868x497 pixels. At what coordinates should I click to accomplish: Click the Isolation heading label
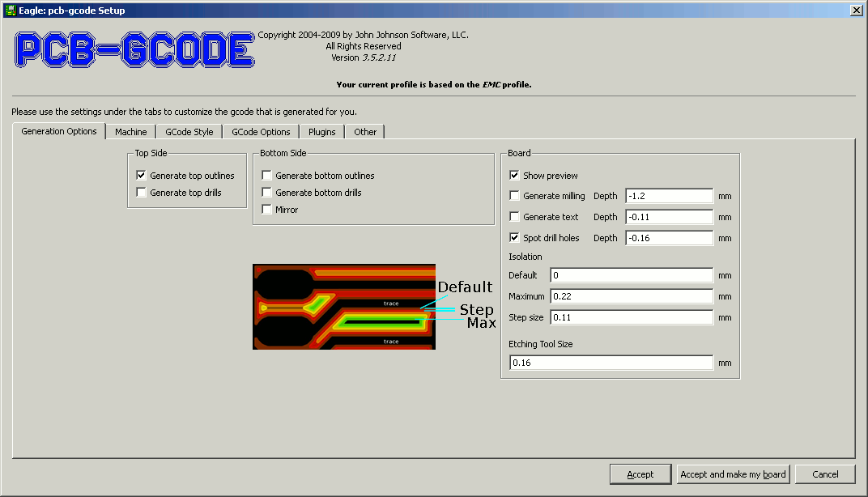point(525,257)
